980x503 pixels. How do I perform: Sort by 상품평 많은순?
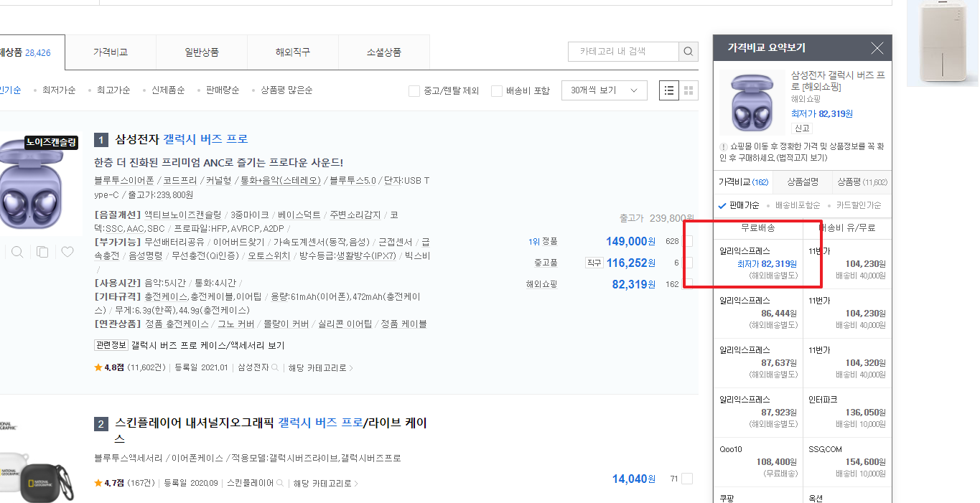tap(286, 90)
